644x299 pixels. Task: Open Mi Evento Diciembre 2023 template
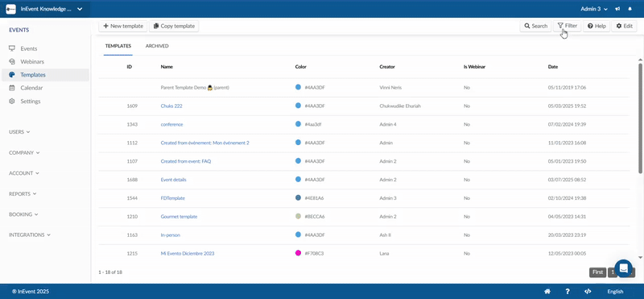tap(188, 253)
